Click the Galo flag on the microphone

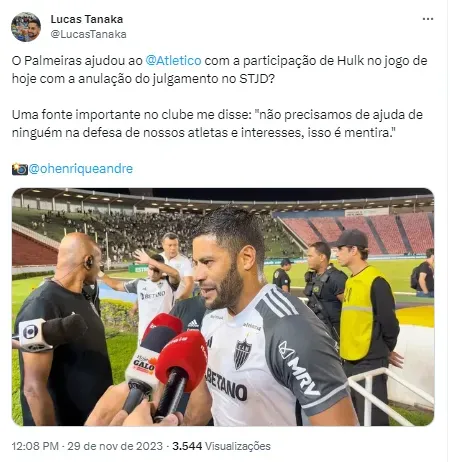[144, 366]
